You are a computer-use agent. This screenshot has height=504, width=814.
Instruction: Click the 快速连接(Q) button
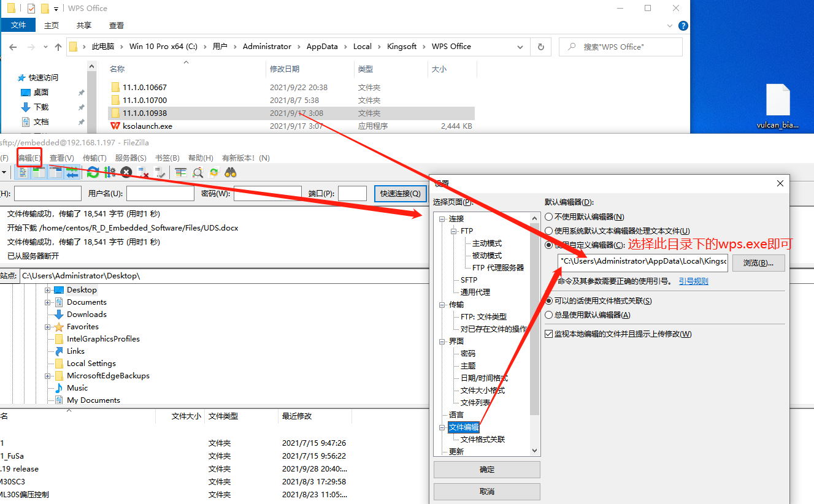point(401,194)
